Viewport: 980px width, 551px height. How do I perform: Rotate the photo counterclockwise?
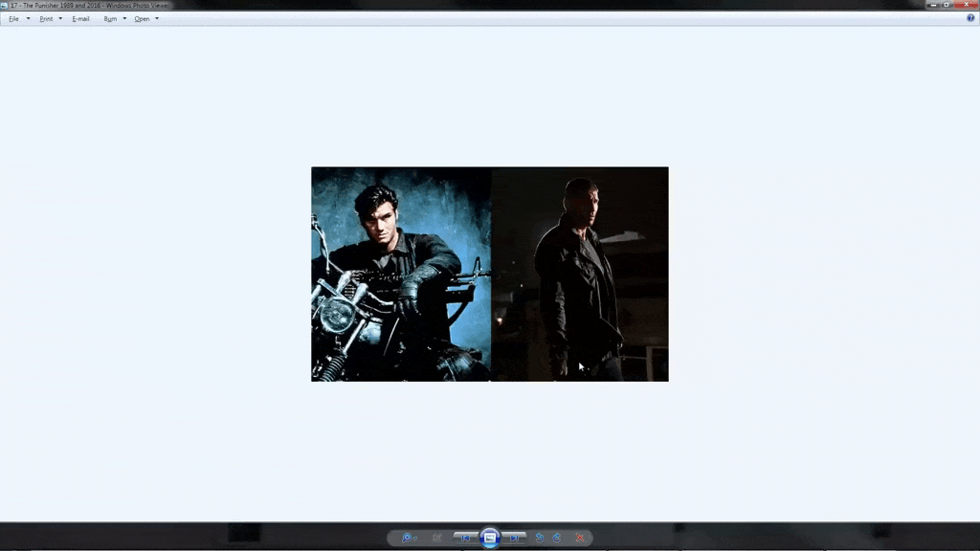pos(540,538)
